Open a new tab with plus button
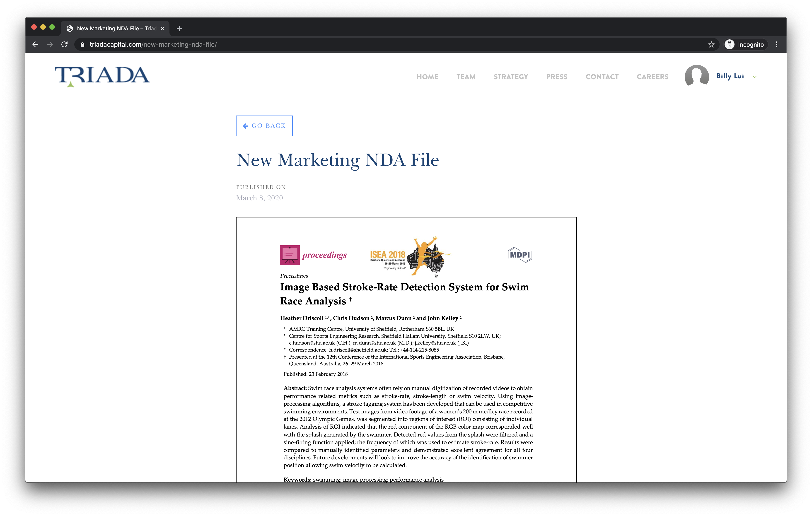Image resolution: width=812 pixels, height=516 pixels. tap(179, 29)
